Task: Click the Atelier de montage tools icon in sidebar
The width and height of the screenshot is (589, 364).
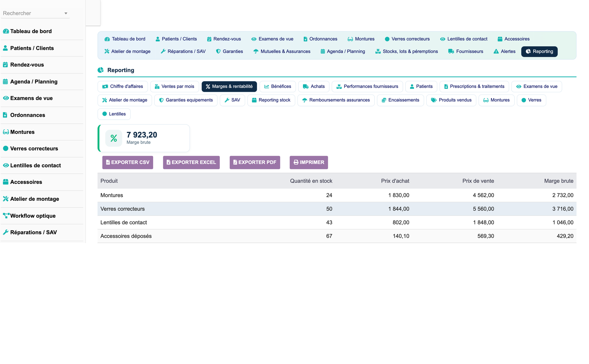Action: [x=5, y=199]
